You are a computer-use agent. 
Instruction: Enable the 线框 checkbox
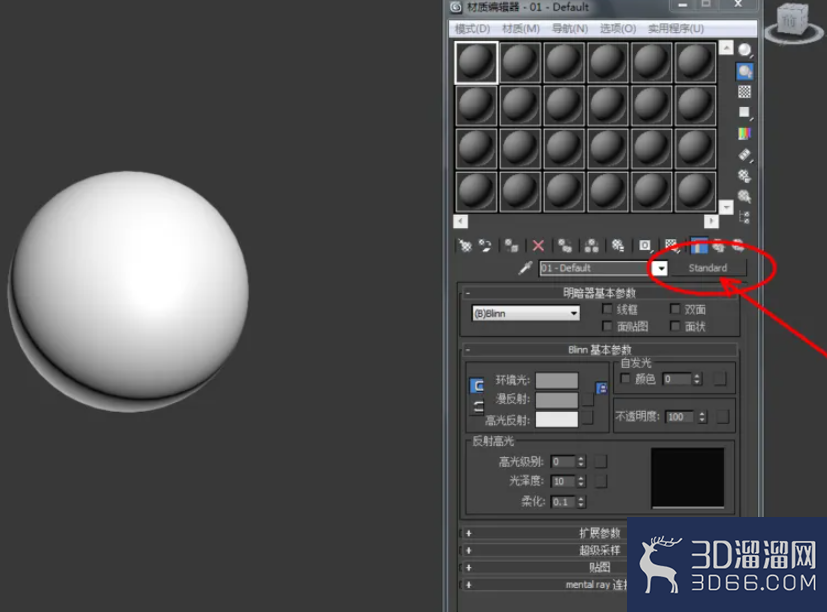click(x=608, y=309)
